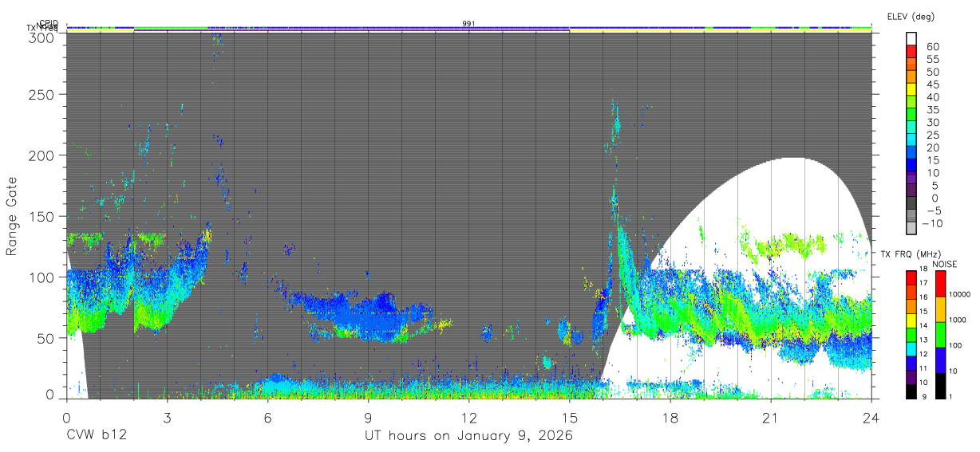This screenshot has width=980, height=452.
Task: Click the cyan 12–13 MHz TX FRQ swatch
Action: coord(911,349)
